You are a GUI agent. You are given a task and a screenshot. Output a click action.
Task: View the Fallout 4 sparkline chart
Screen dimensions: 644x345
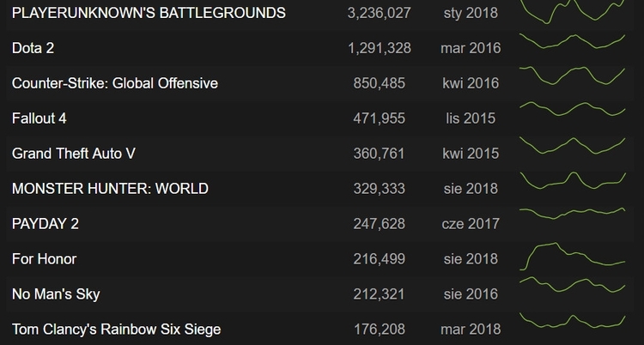[573, 109]
